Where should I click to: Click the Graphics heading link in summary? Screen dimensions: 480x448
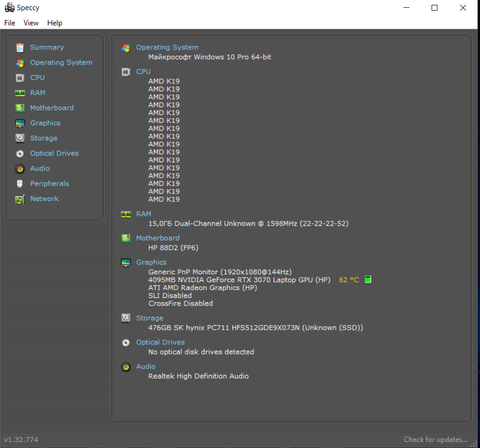tap(151, 262)
